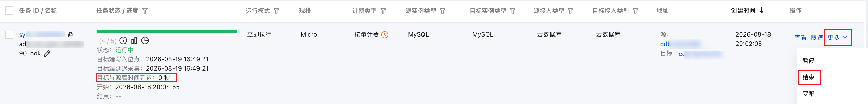868x104 pixels.
Task: Open the 查看 link
Action: click(800, 38)
